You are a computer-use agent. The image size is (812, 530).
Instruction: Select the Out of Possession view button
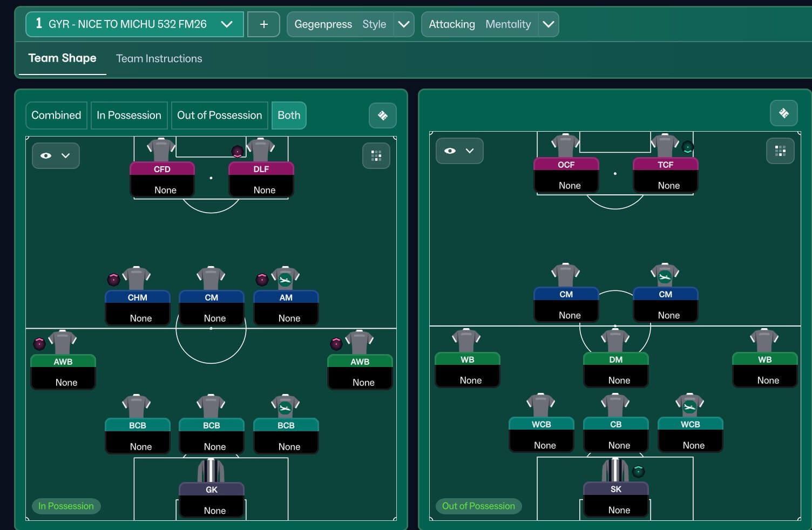(x=219, y=115)
